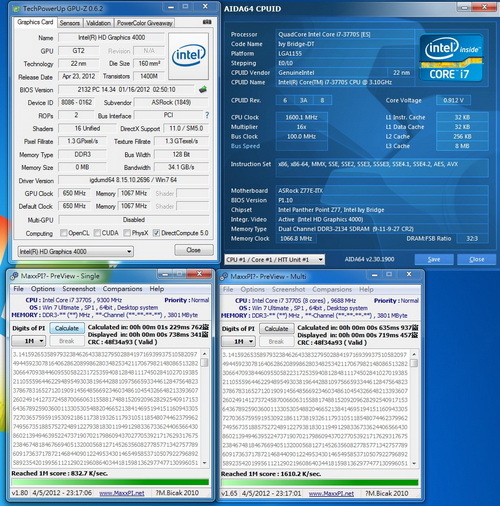Click Calculate in MaxxPI Multi window
500x506 pixels.
pos(276,329)
